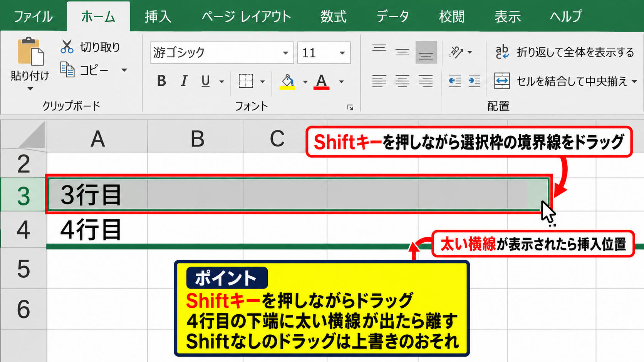Select Top Align icon
The image size is (644, 362).
379,48
